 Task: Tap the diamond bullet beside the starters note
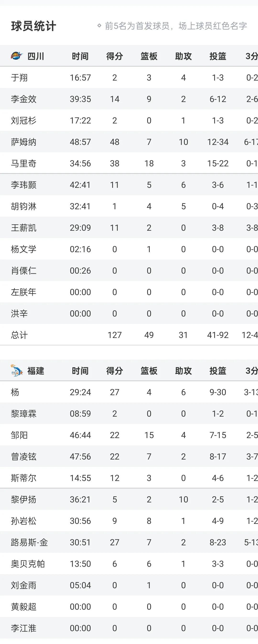(x=99, y=26)
